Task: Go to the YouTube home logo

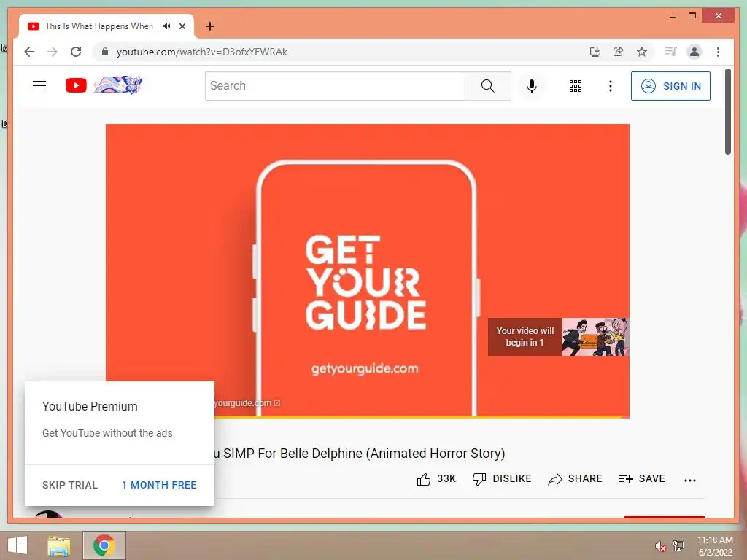Action: tap(76, 86)
